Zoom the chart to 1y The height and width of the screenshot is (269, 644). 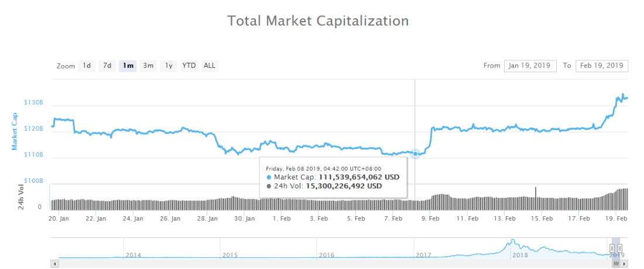click(169, 66)
